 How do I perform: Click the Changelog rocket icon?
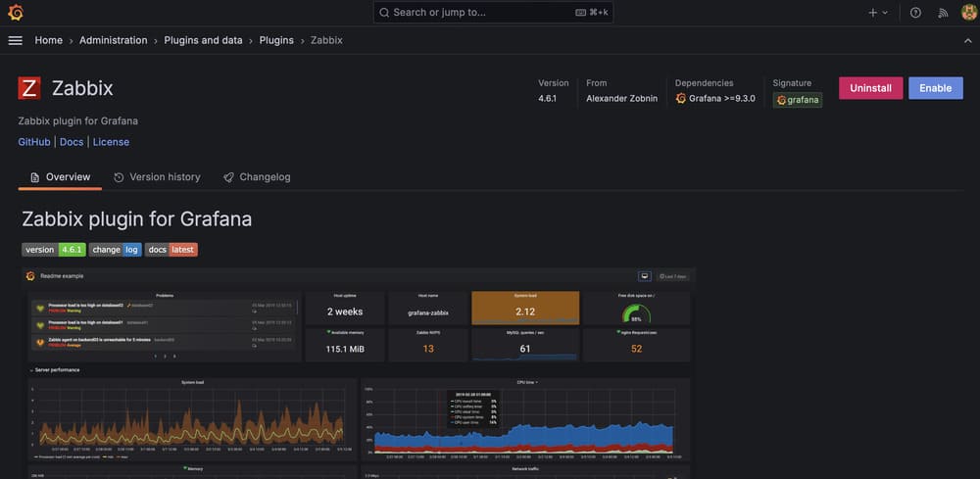pos(228,177)
